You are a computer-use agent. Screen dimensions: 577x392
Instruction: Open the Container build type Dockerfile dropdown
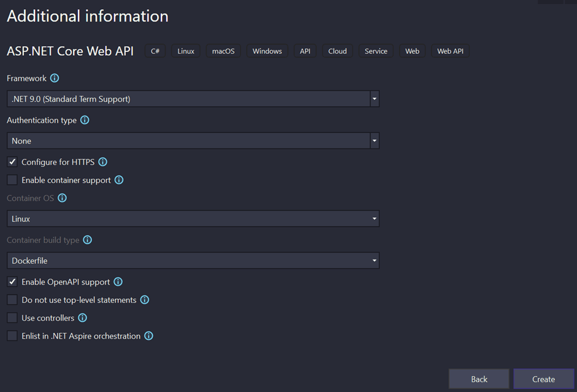[x=193, y=261]
